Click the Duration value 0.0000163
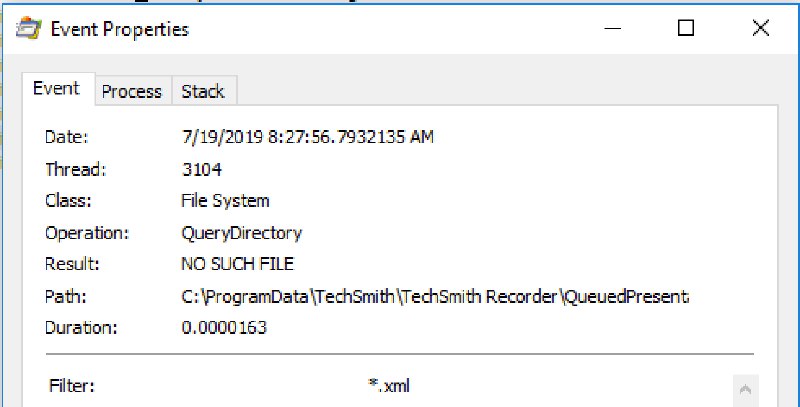 click(x=224, y=327)
